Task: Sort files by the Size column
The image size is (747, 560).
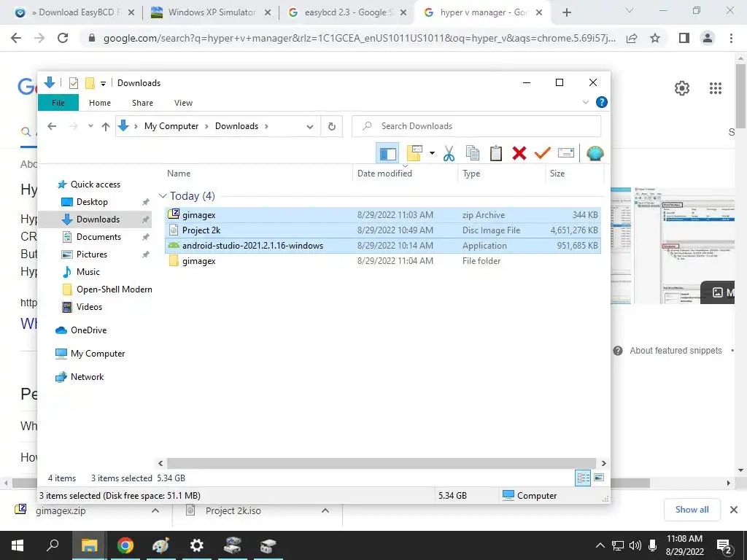Action: click(574, 174)
